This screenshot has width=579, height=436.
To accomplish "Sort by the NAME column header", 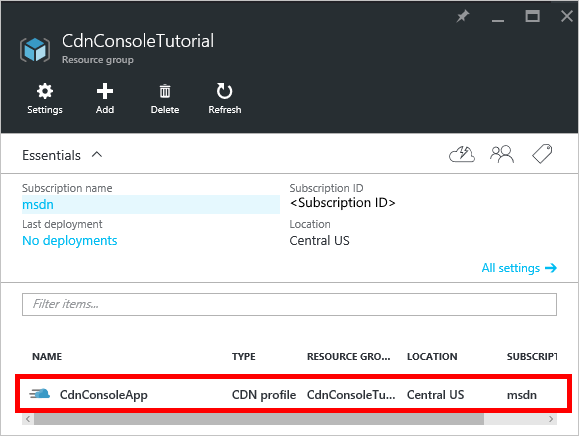I will [x=47, y=357].
